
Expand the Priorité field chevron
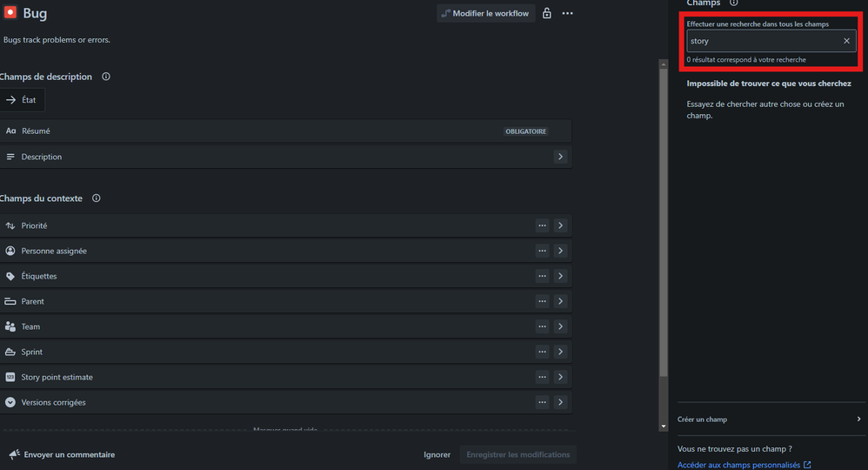[x=560, y=225]
